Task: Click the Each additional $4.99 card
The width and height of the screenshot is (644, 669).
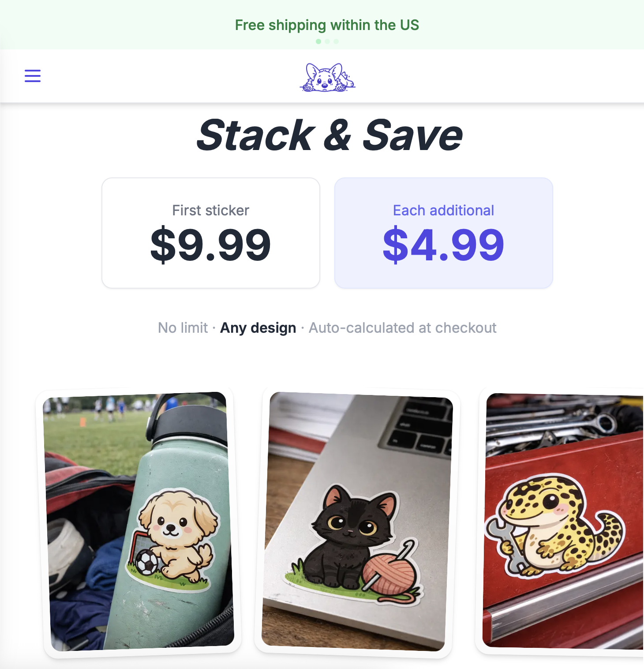Action: pos(444,233)
